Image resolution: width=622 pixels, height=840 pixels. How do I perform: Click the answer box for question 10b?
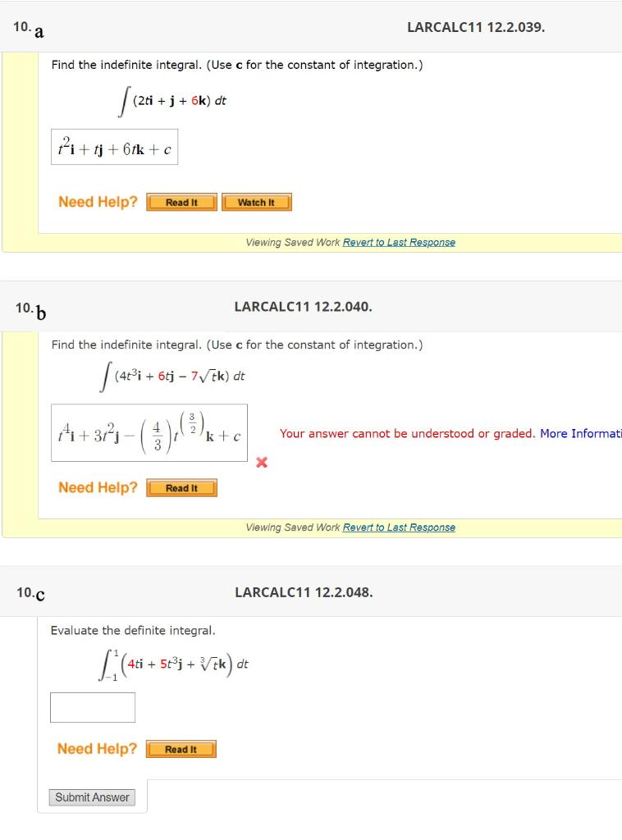click(x=149, y=433)
